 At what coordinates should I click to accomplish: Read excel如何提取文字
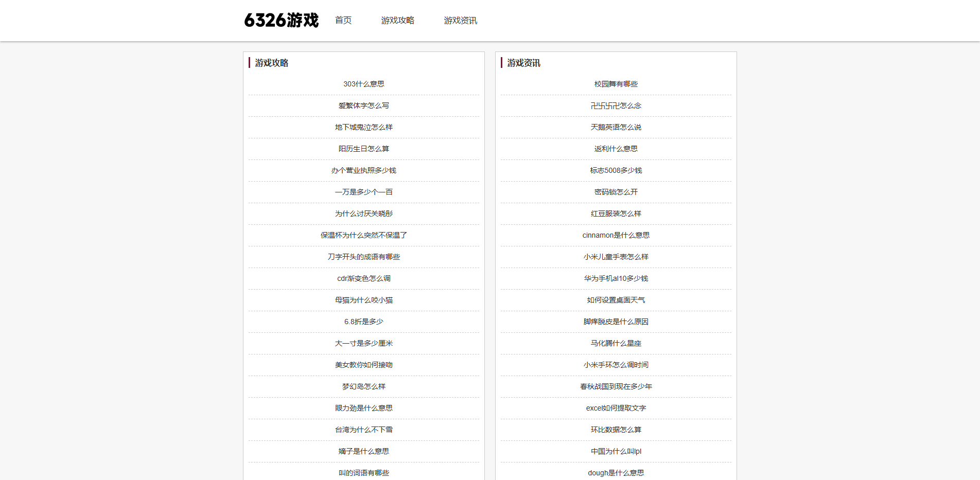coord(616,407)
